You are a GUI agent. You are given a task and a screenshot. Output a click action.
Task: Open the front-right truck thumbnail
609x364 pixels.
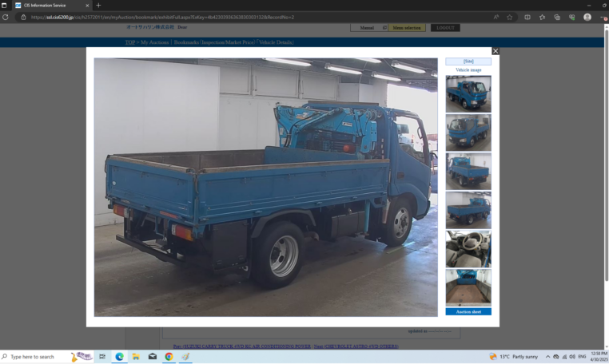coord(468,94)
